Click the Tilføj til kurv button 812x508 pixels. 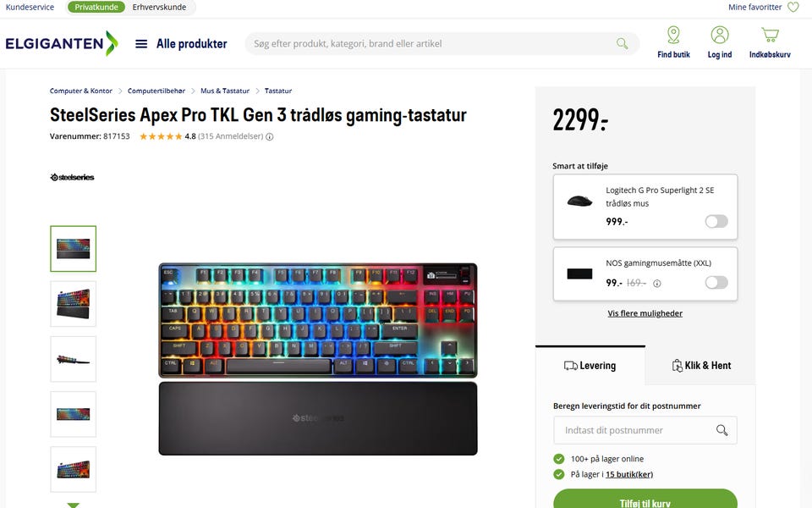(645, 499)
